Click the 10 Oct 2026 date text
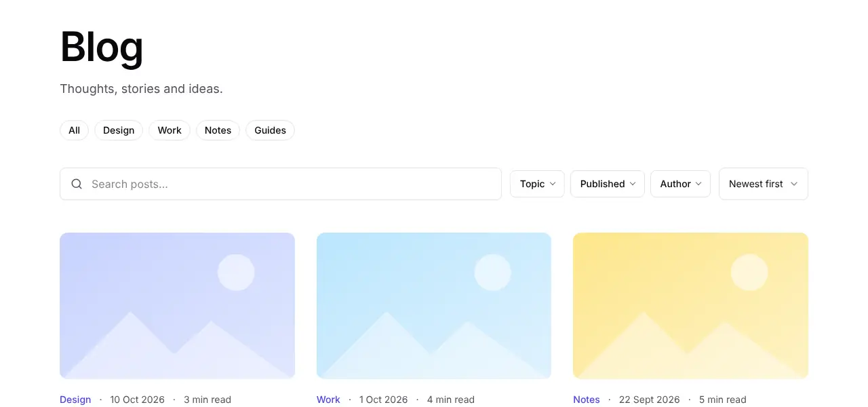The width and height of the screenshot is (868, 407). (138, 400)
